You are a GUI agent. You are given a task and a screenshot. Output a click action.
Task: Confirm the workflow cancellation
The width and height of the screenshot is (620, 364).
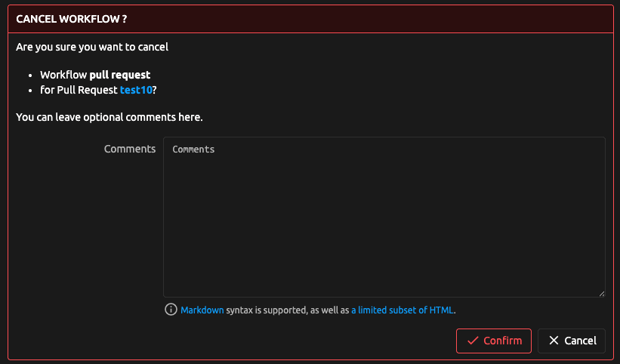coord(494,341)
